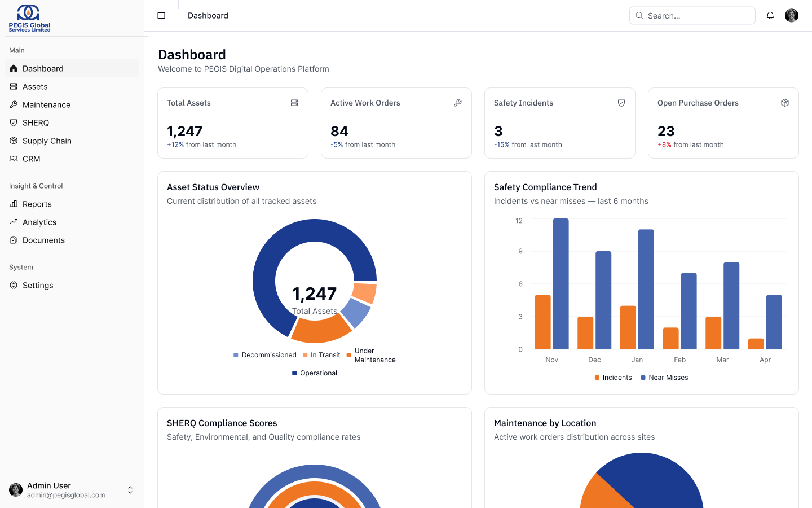Click the Under Maintenance legend swatch
812x508 pixels.
pos(349,355)
